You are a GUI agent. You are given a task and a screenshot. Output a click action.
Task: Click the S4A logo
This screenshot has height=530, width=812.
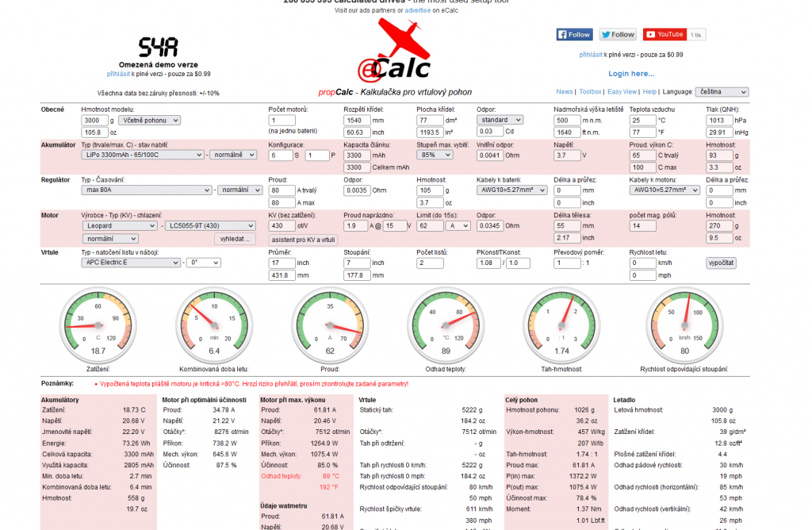tap(158, 45)
